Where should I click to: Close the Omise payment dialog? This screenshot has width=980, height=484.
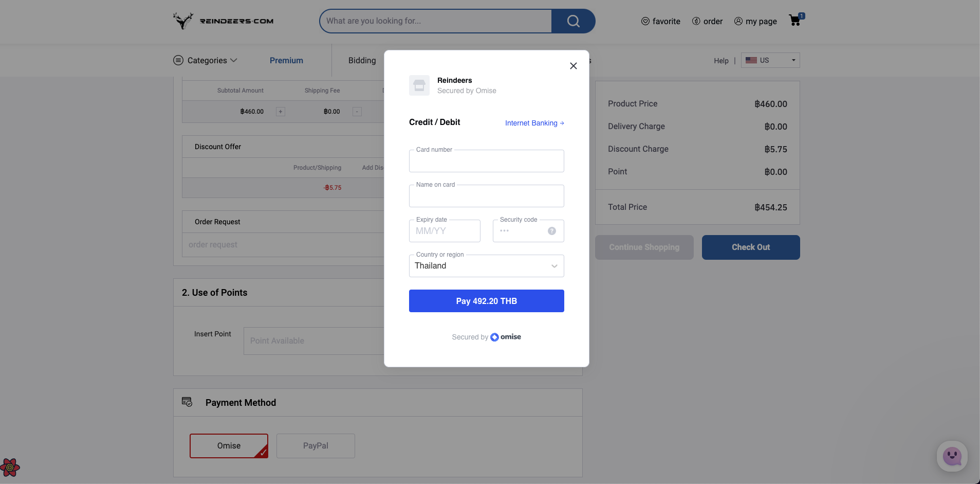[574, 66]
